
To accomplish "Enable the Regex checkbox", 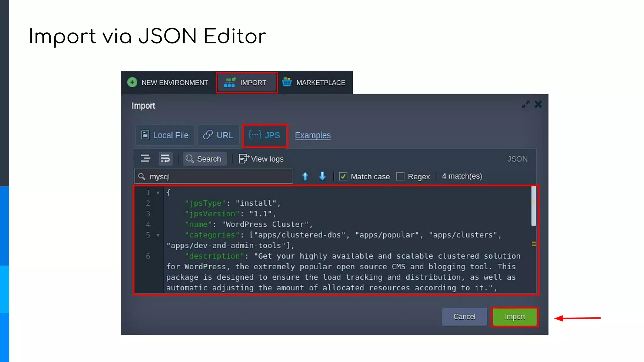I will click(400, 176).
